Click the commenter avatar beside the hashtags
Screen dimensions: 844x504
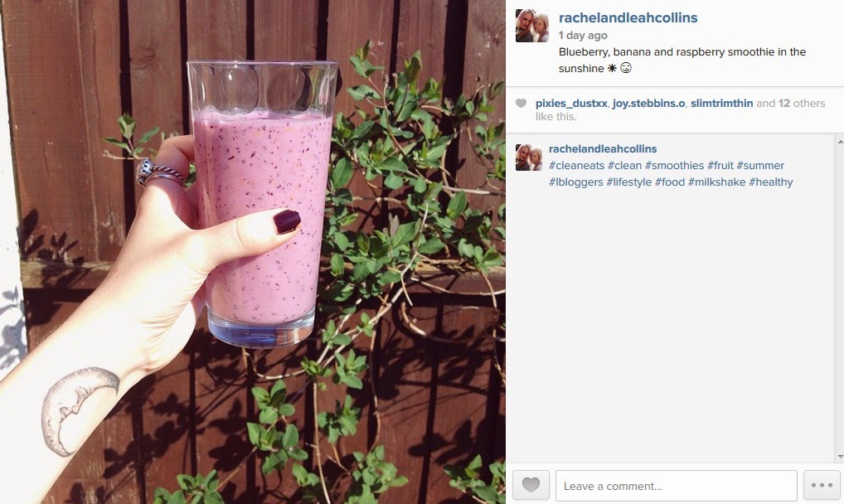tap(529, 157)
